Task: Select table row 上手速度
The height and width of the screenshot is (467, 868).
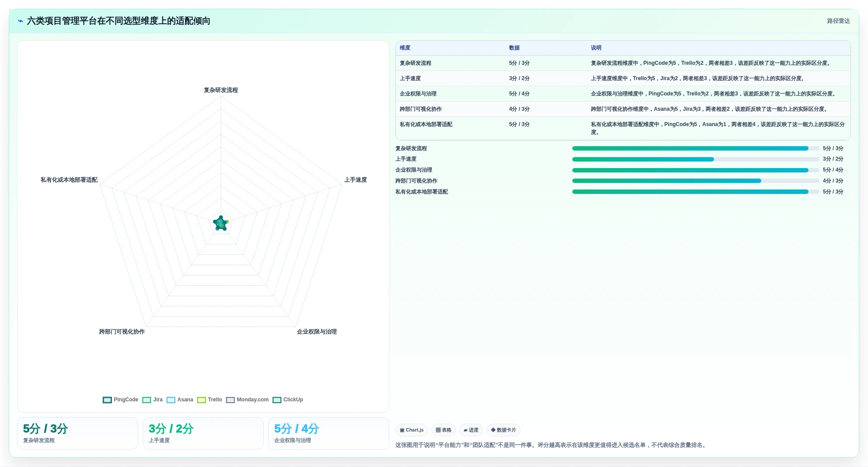Action: coord(623,78)
